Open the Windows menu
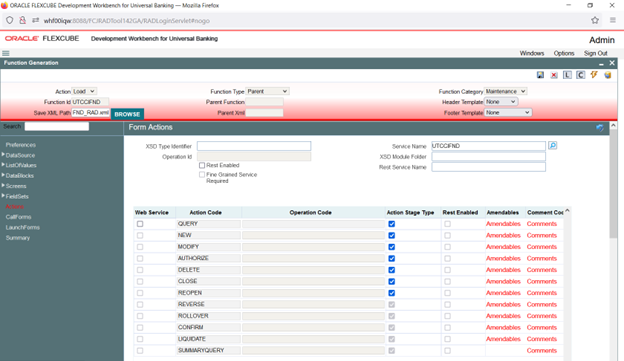The width and height of the screenshot is (624, 361). 532,53
